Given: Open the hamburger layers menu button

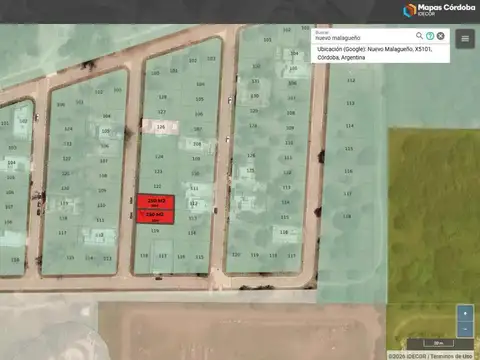Looking at the screenshot, I should (x=465, y=39).
